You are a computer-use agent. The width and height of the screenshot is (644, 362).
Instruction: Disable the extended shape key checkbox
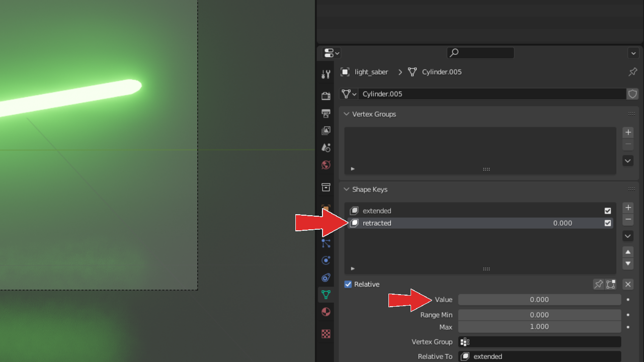[608, 211]
